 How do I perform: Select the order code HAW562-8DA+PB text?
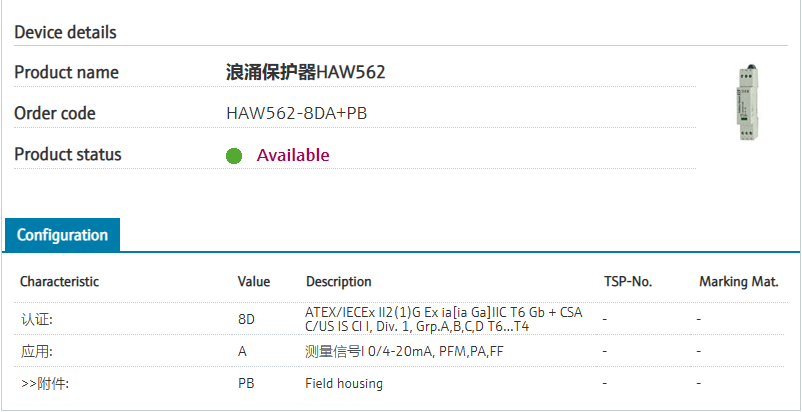297,114
